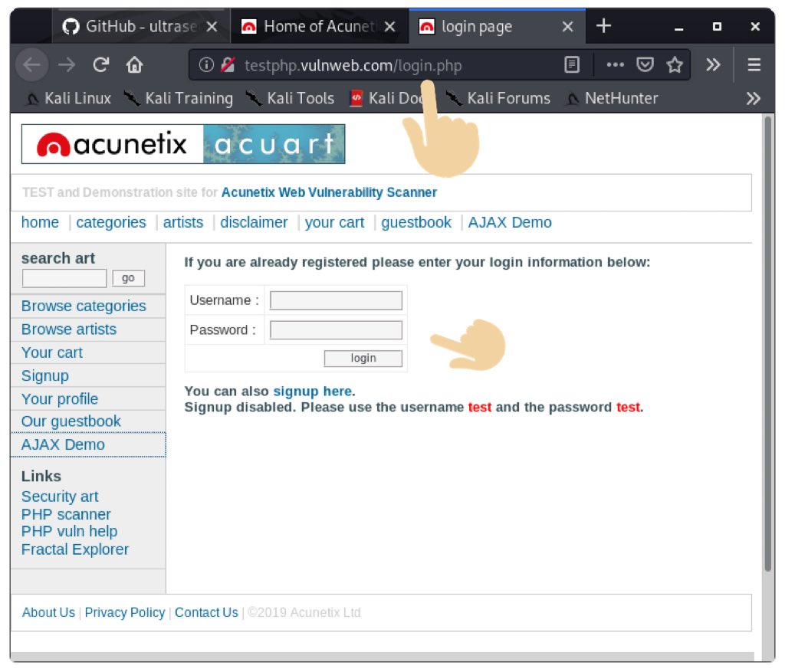Open Privacy Policy footer link
The width and height of the screenshot is (785, 672).
[125, 612]
